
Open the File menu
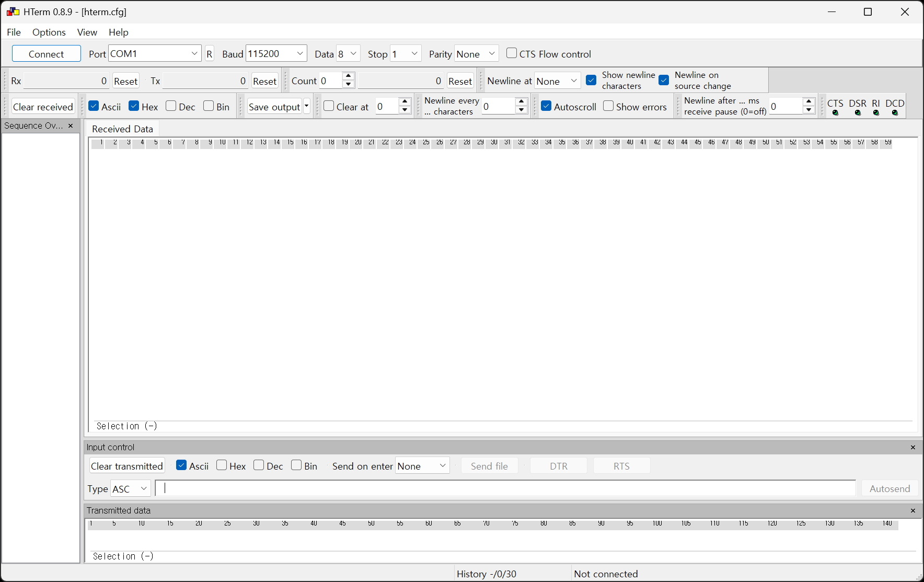click(x=14, y=32)
